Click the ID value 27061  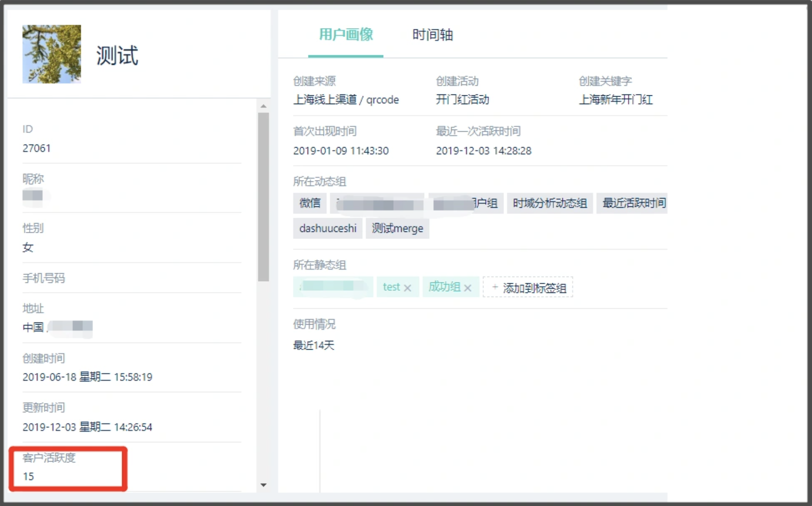[x=36, y=148]
